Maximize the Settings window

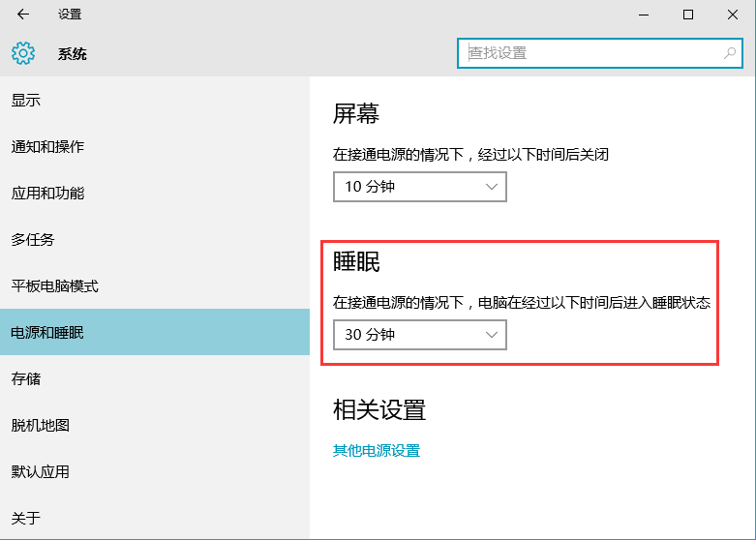pyautogui.click(x=688, y=15)
